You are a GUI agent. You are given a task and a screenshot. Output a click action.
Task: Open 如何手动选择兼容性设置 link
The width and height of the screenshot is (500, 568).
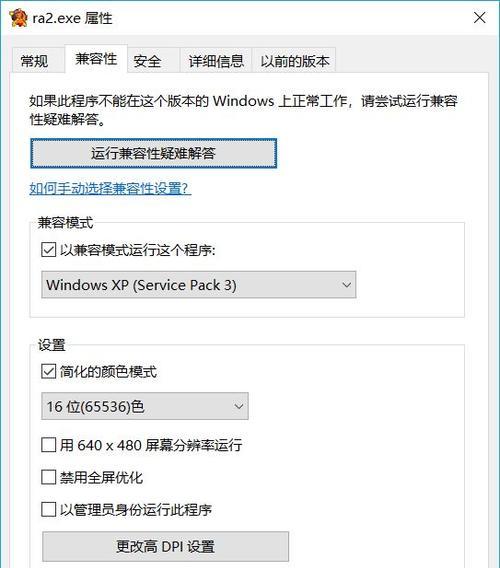click(110, 188)
